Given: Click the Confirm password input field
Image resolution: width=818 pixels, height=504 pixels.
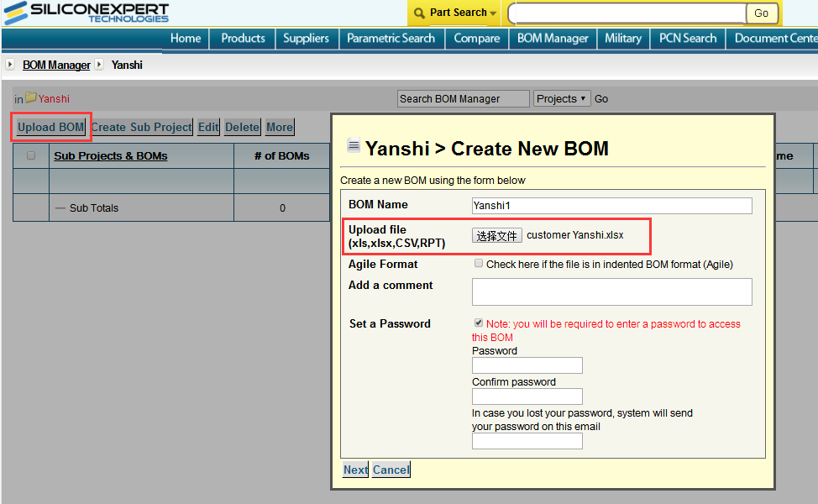Looking at the screenshot, I should point(527,396).
